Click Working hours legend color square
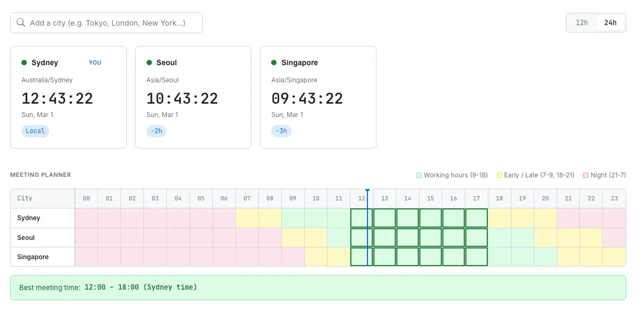This screenshot has height=319, width=644. pyautogui.click(x=418, y=175)
